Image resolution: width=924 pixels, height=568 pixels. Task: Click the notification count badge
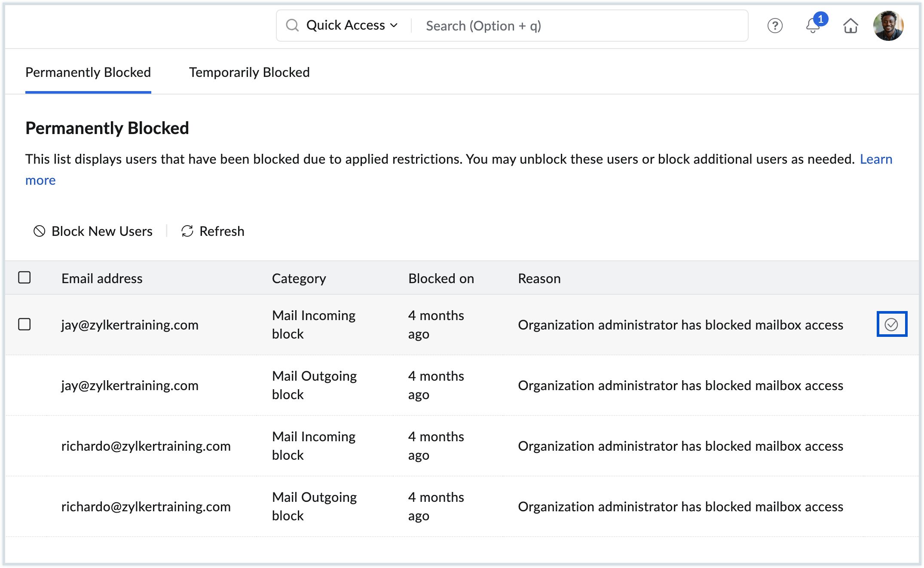pyautogui.click(x=820, y=19)
